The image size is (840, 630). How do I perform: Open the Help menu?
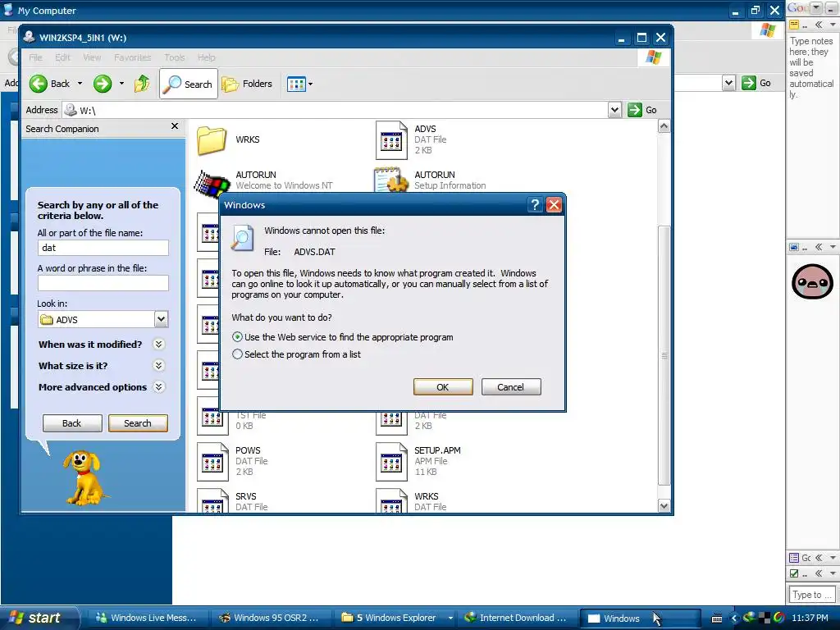pyautogui.click(x=206, y=57)
